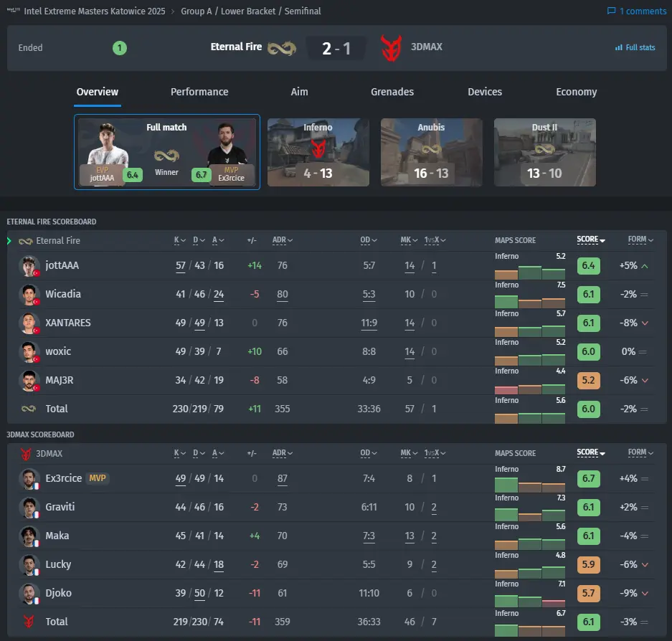Click the green round number 1 badge

(x=120, y=47)
